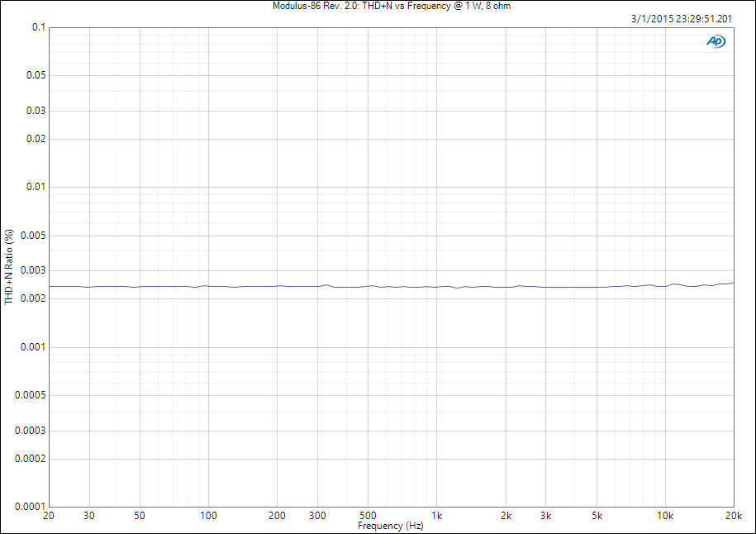Click the X-axis tick label 30
The width and height of the screenshot is (756, 534).
click(x=89, y=516)
